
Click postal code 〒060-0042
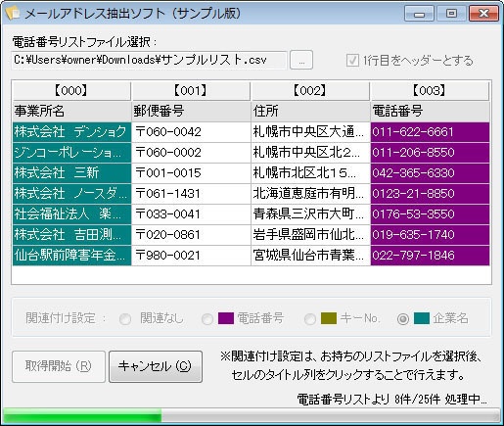point(191,132)
